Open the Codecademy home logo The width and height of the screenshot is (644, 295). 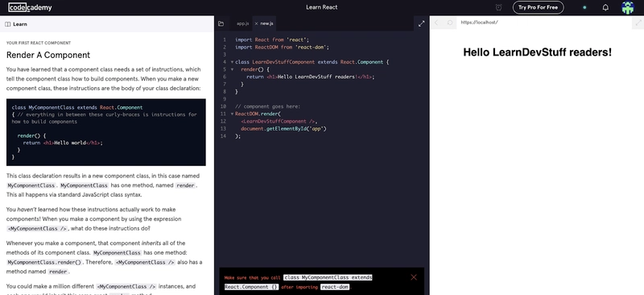(x=30, y=7)
